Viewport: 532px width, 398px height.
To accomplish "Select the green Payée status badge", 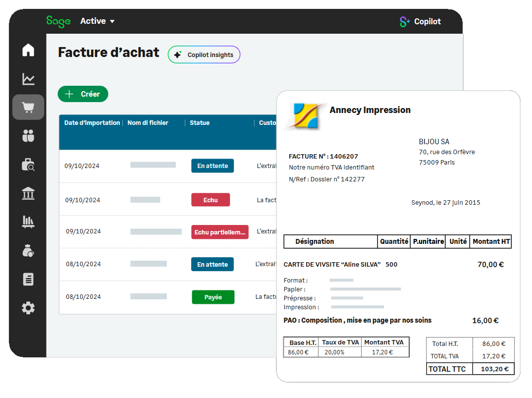I will (x=213, y=297).
